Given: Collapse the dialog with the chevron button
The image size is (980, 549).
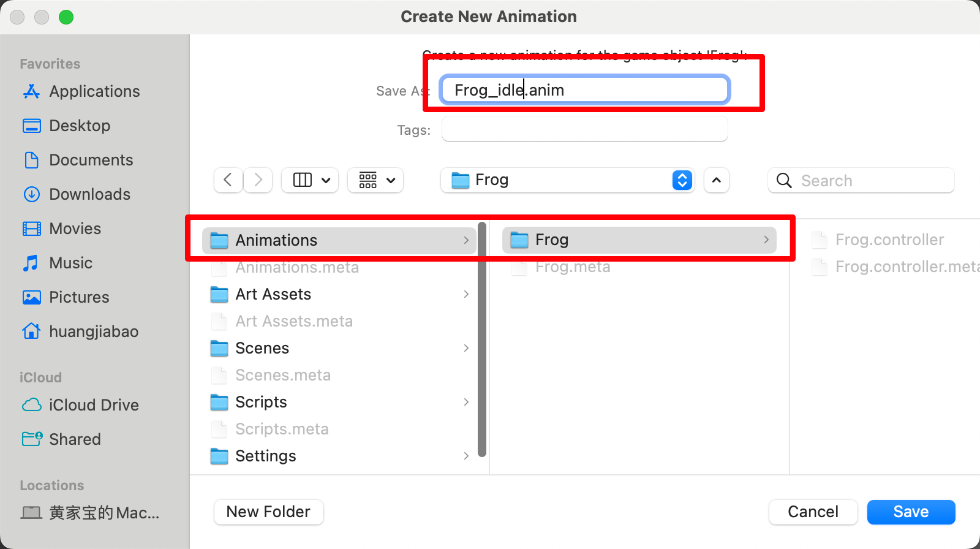Looking at the screenshot, I should [717, 180].
